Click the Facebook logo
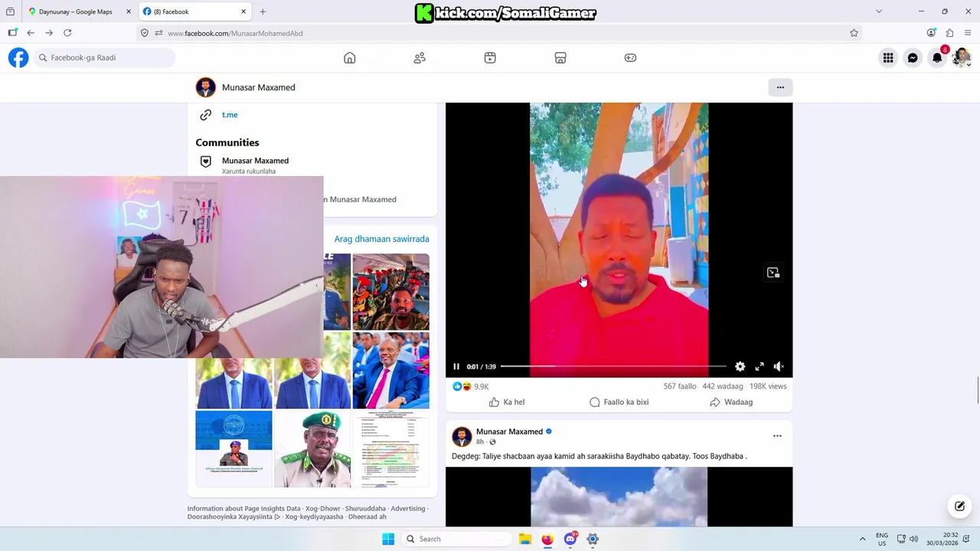The image size is (980, 551). coord(18,57)
